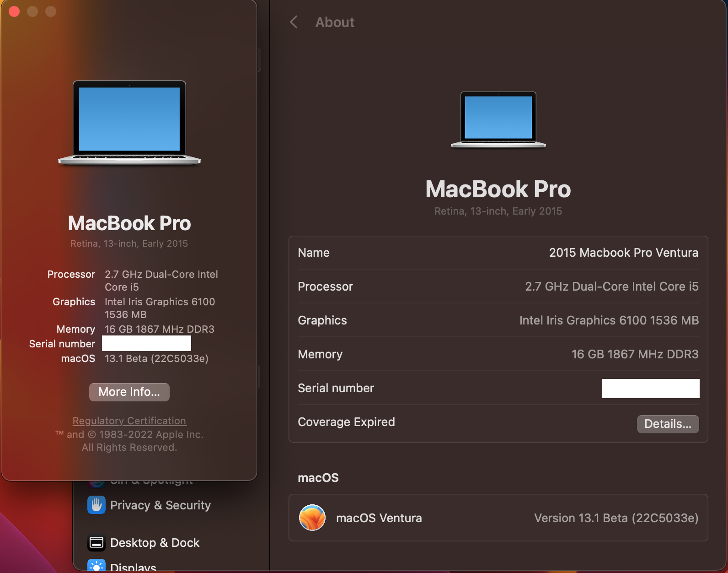Click the 'MacBook Pro' title in settings pane
The image size is (728, 573).
click(x=498, y=189)
